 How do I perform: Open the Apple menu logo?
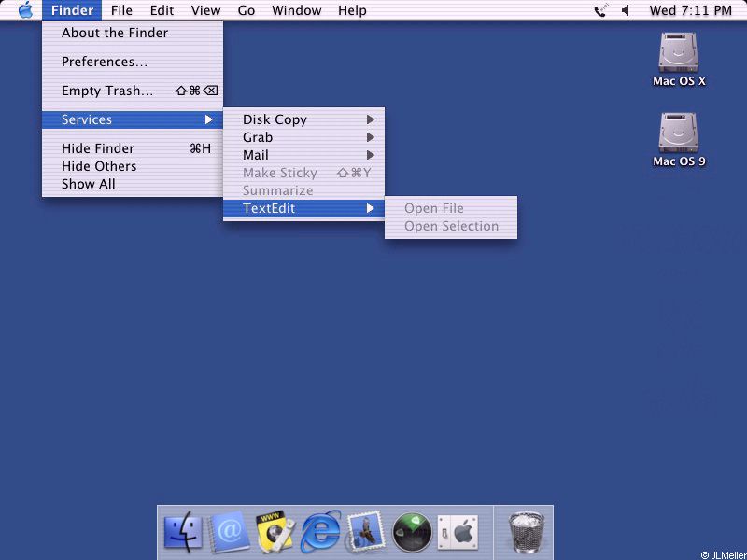pyautogui.click(x=25, y=10)
